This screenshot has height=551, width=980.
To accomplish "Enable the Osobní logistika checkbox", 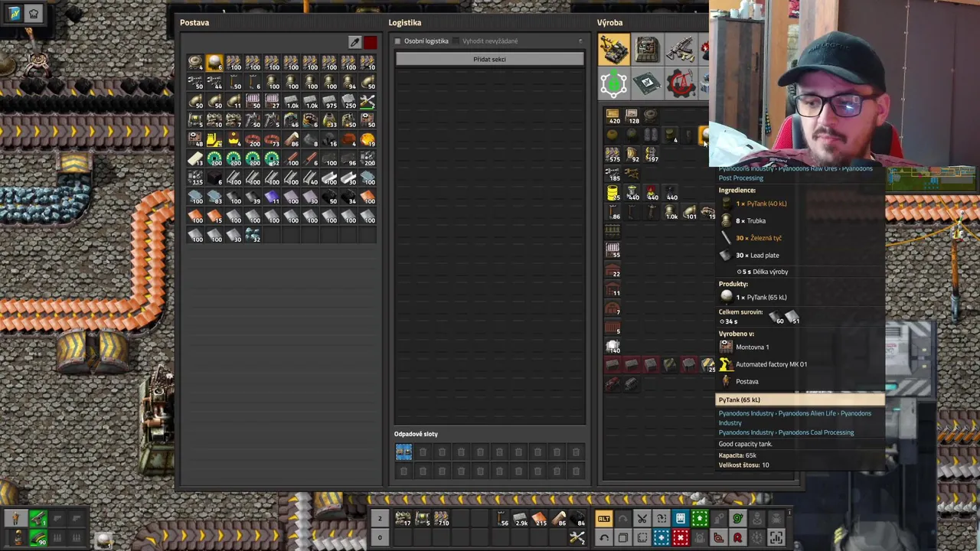I will 397,41.
